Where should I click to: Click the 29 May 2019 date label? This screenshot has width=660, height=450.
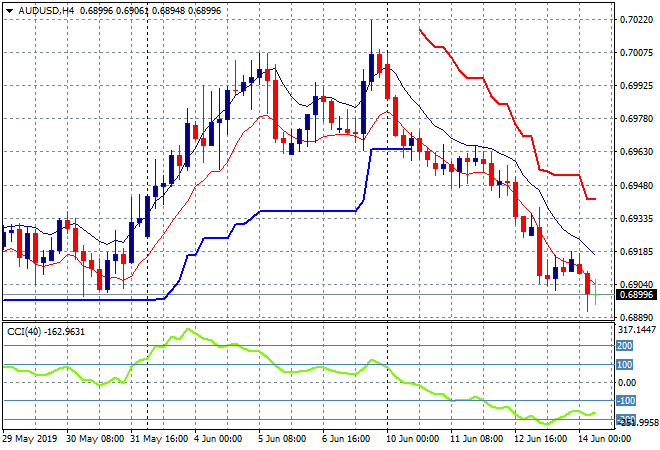[x=29, y=439]
